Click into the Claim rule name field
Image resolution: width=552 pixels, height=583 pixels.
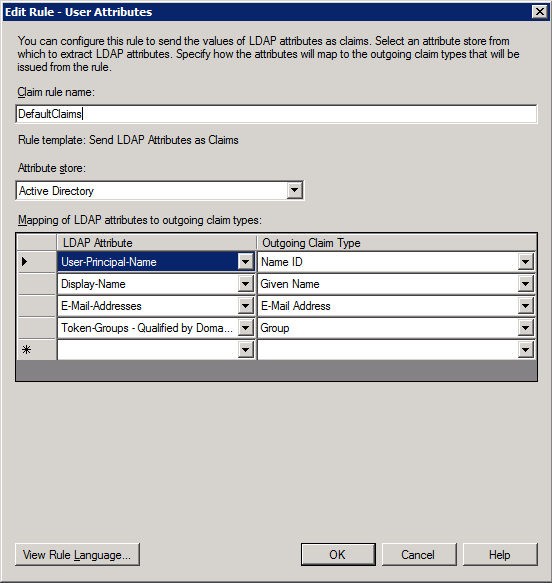276,114
